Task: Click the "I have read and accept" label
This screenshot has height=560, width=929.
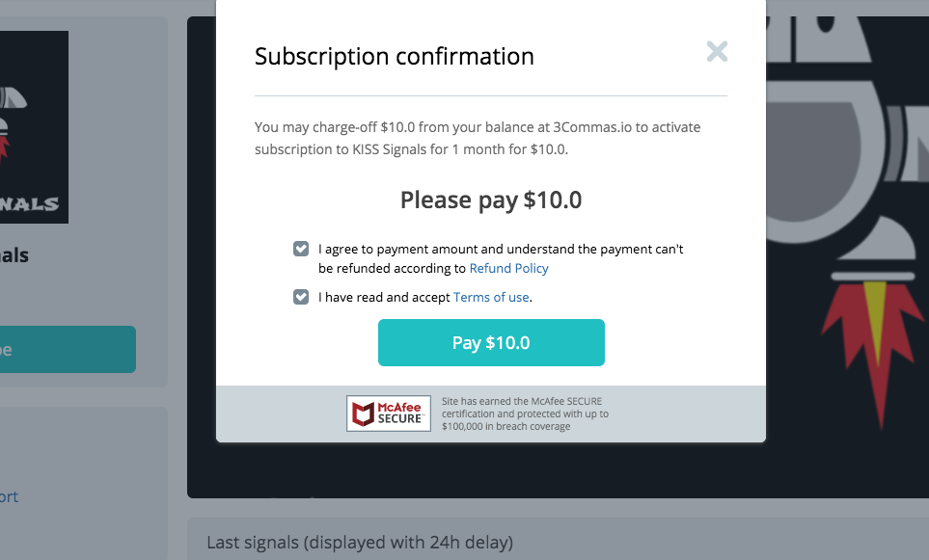Action: (x=385, y=297)
